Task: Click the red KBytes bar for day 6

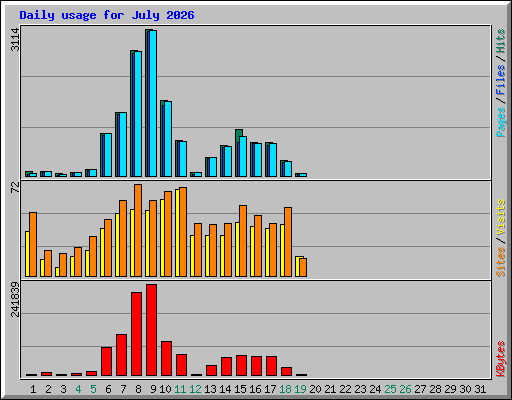Action: 106,361
